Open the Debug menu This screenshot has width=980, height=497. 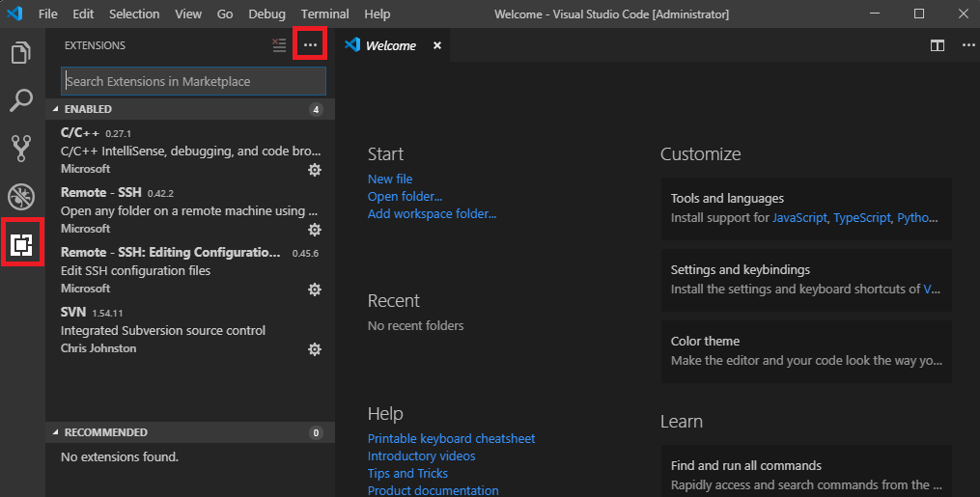[266, 14]
